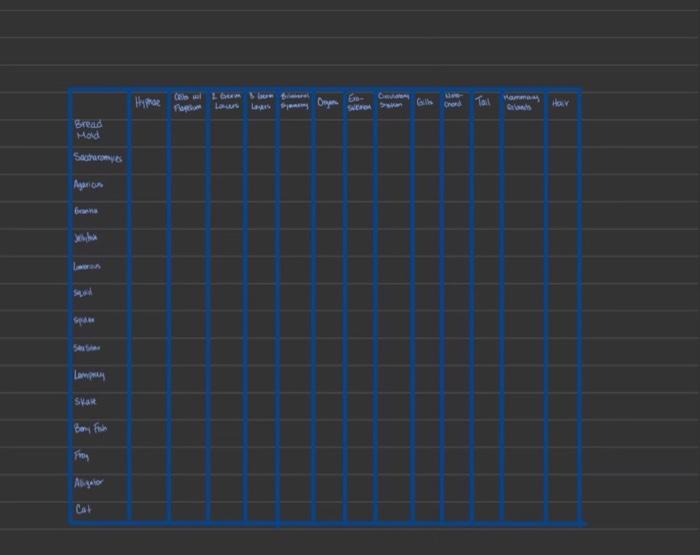Viewport: 700px width, 556px height.
Task: Click the "3 Germ Layers" column header
Action: (x=261, y=101)
